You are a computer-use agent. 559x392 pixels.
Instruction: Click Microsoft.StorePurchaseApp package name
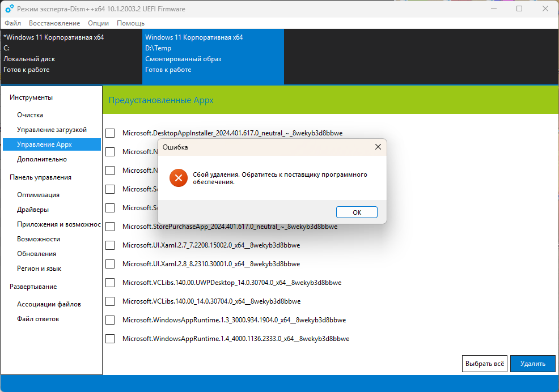pos(230,227)
